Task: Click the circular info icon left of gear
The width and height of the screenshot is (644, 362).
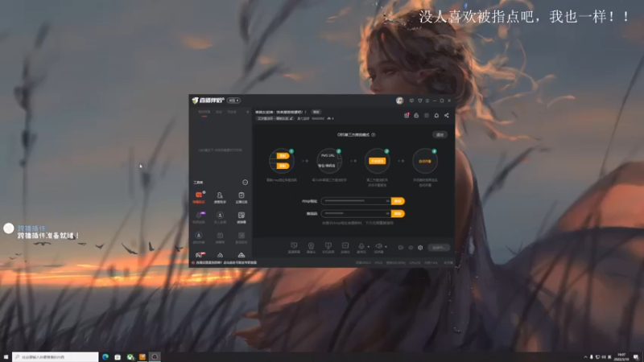Action: tap(411, 248)
